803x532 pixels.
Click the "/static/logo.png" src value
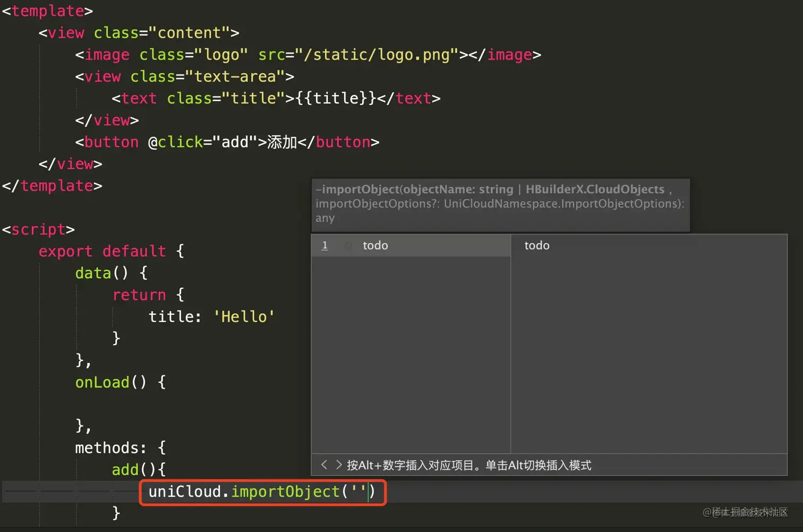(377, 55)
